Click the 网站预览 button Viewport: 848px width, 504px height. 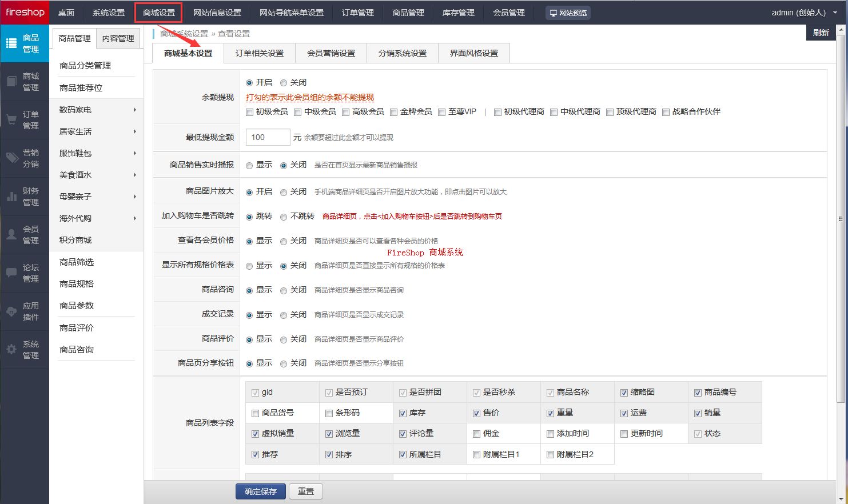click(568, 13)
